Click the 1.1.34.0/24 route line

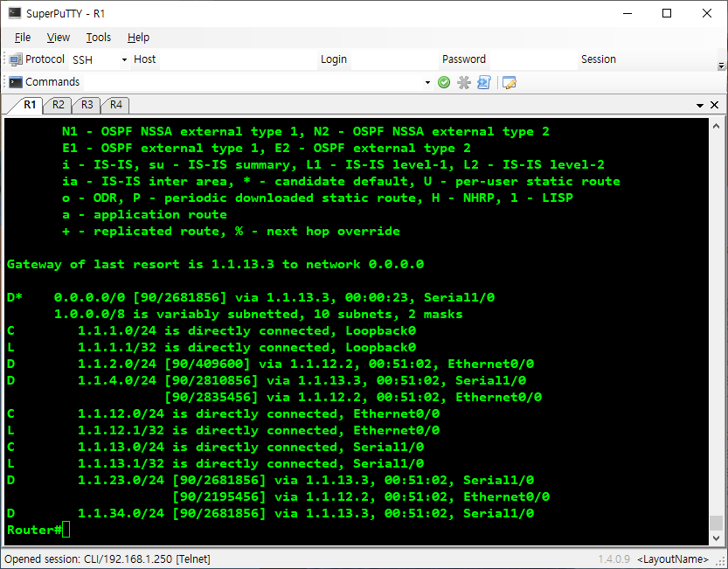270,513
